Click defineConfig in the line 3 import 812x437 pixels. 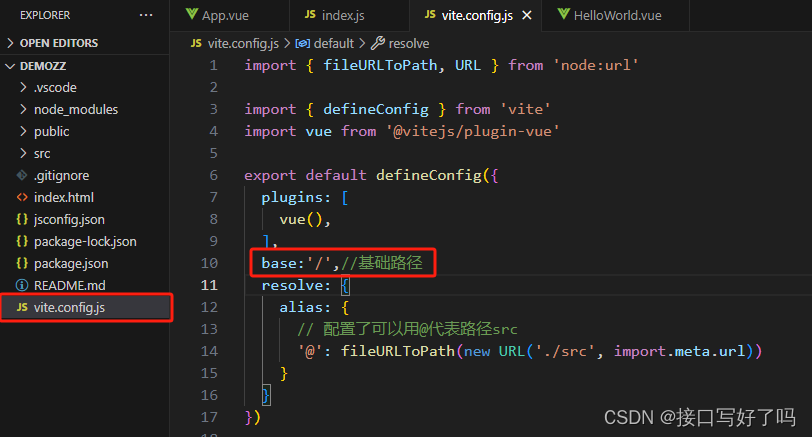point(375,109)
